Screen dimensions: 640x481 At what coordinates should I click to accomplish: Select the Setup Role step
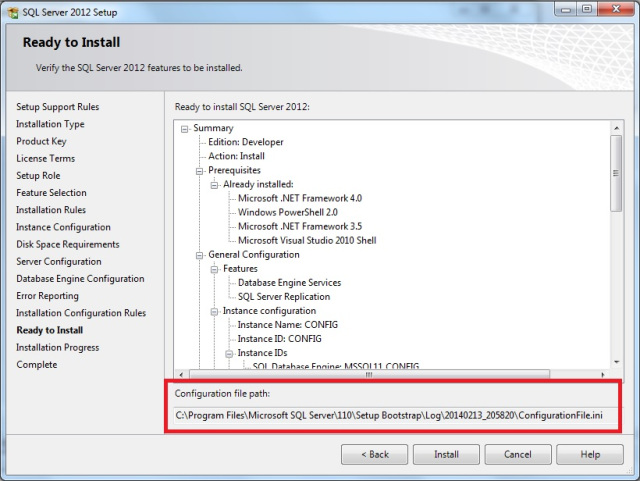[38, 176]
